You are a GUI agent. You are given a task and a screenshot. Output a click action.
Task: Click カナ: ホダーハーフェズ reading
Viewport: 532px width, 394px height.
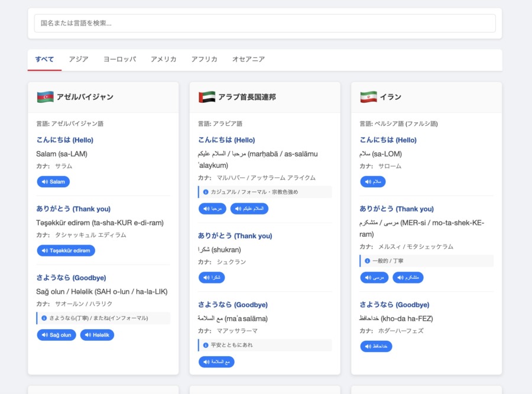pos(391,331)
